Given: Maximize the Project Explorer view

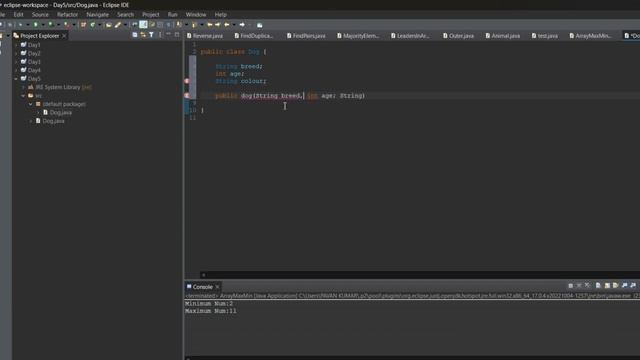Looking at the screenshot, I should (x=177, y=35).
